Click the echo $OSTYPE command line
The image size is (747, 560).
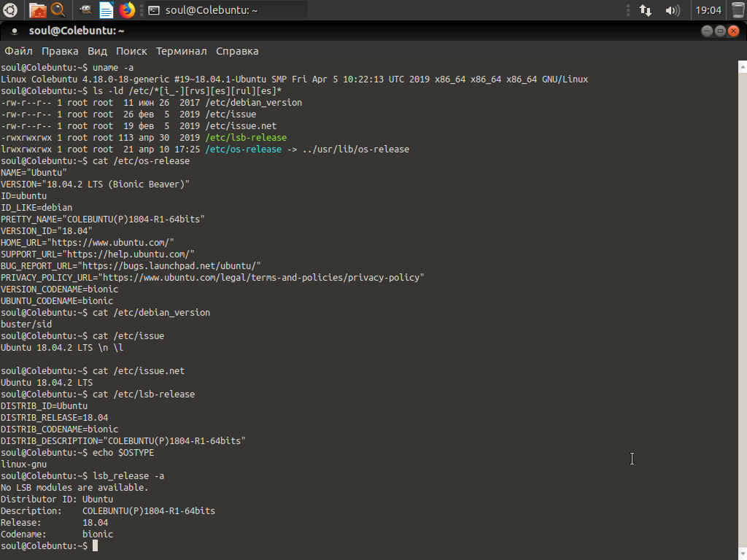pyautogui.click(x=77, y=453)
